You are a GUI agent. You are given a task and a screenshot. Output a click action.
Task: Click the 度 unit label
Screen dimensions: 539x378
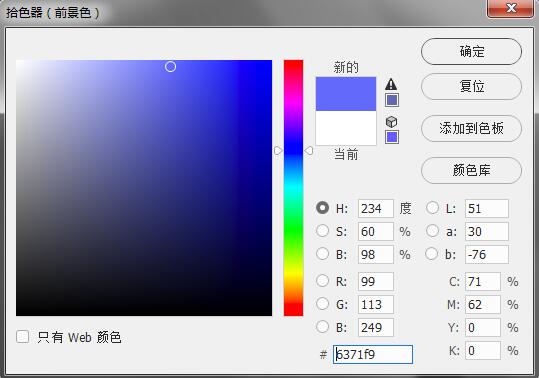tap(405, 208)
